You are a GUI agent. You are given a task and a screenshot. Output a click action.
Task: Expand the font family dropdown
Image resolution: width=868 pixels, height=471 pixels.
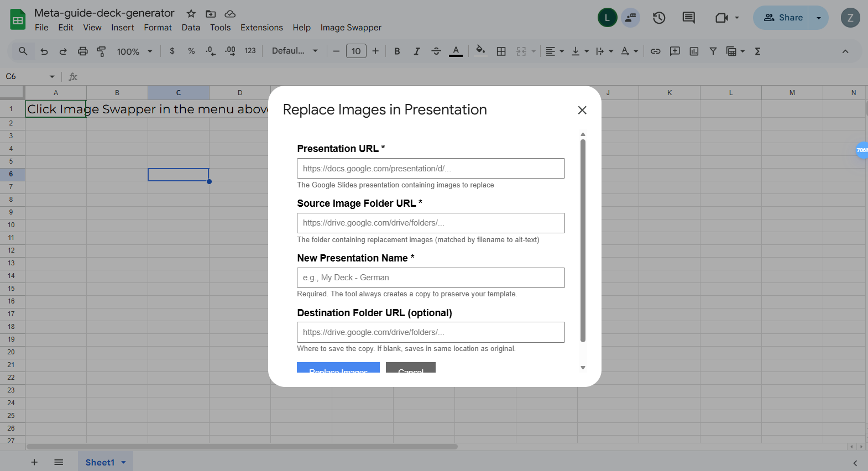tap(295, 51)
